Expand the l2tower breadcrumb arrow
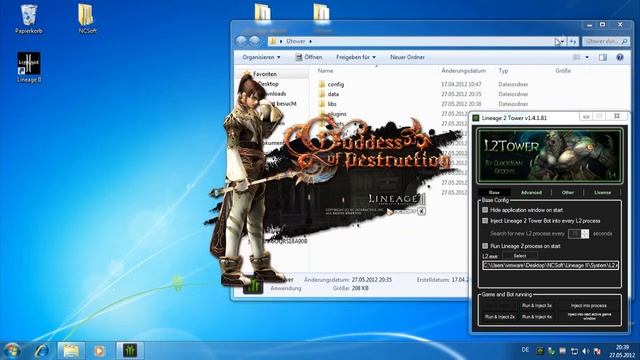The width and height of the screenshot is (640, 360). coord(310,41)
